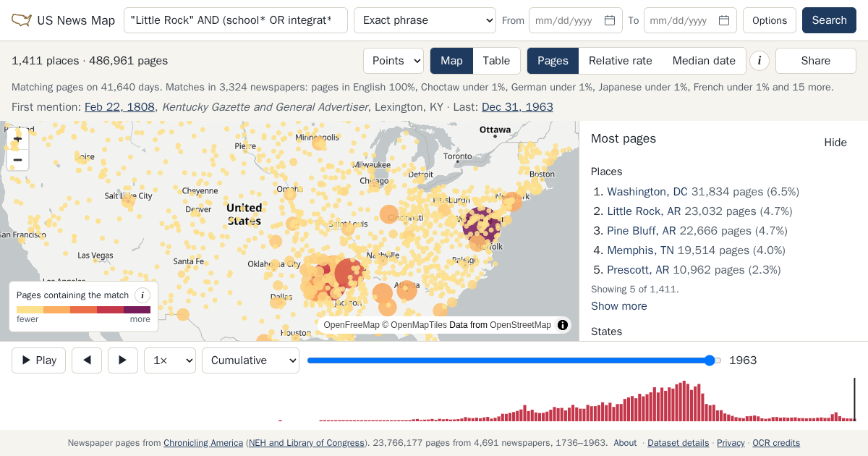Start timeline playback with Play
Viewport: 868px width, 456px height.
tap(38, 360)
